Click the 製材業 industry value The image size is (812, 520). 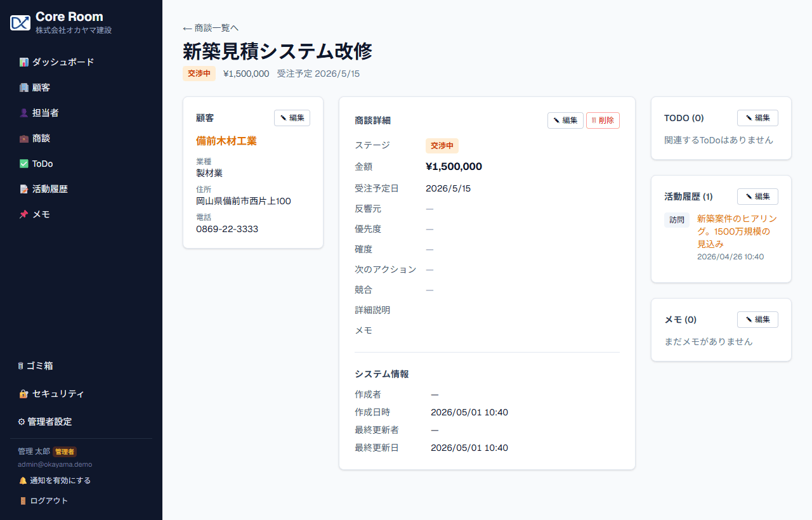(209, 173)
